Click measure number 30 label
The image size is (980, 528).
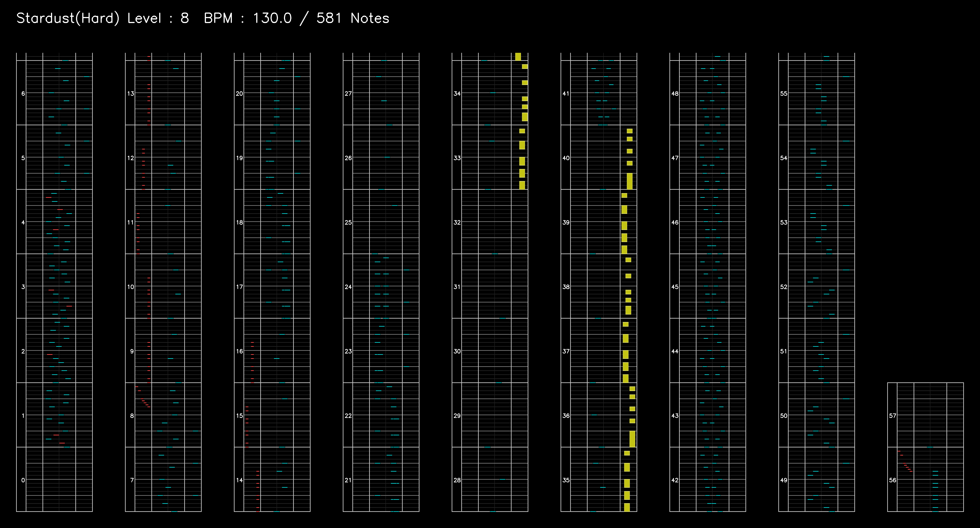point(457,351)
